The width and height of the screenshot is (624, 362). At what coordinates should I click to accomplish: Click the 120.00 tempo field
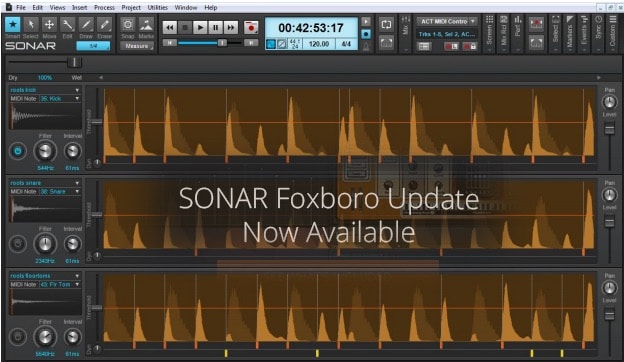[x=319, y=44]
